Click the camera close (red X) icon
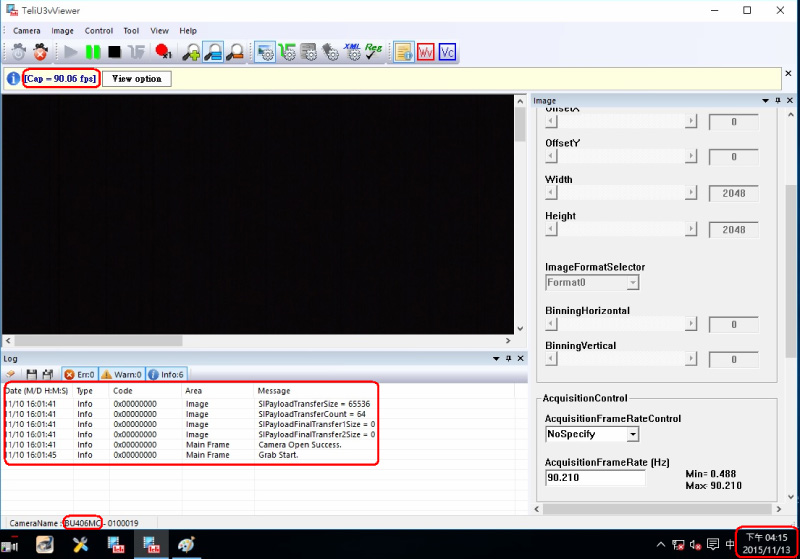 click(x=41, y=52)
